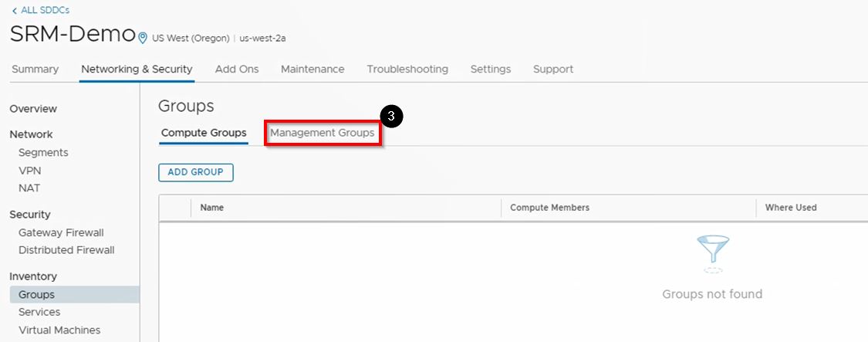The image size is (868, 342).
Task: Select the Compute Groups tab
Action: pos(204,133)
